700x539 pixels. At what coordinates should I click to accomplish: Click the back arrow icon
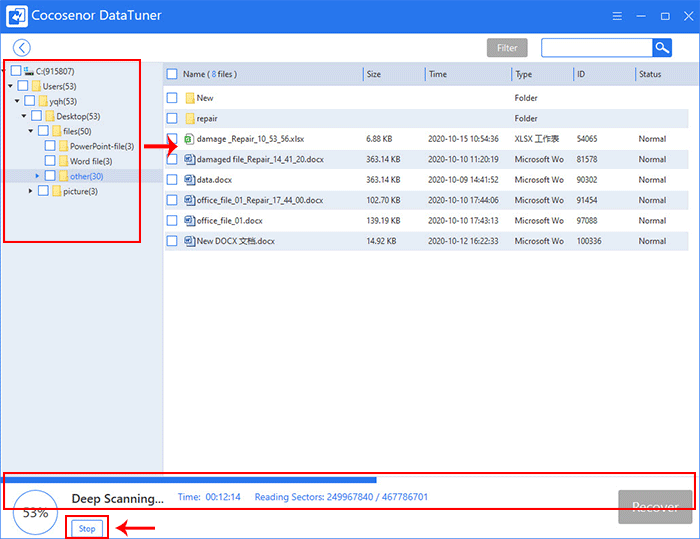[x=21, y=48]
